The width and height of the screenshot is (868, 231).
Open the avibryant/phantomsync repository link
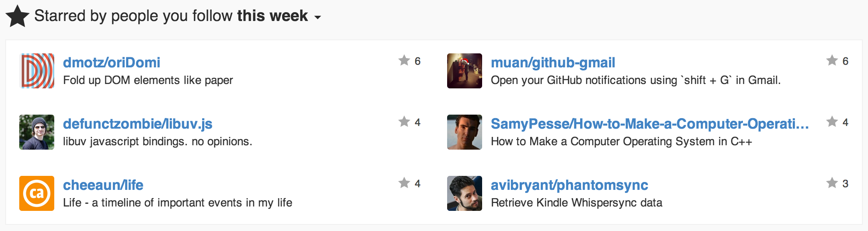pos(569,185)
